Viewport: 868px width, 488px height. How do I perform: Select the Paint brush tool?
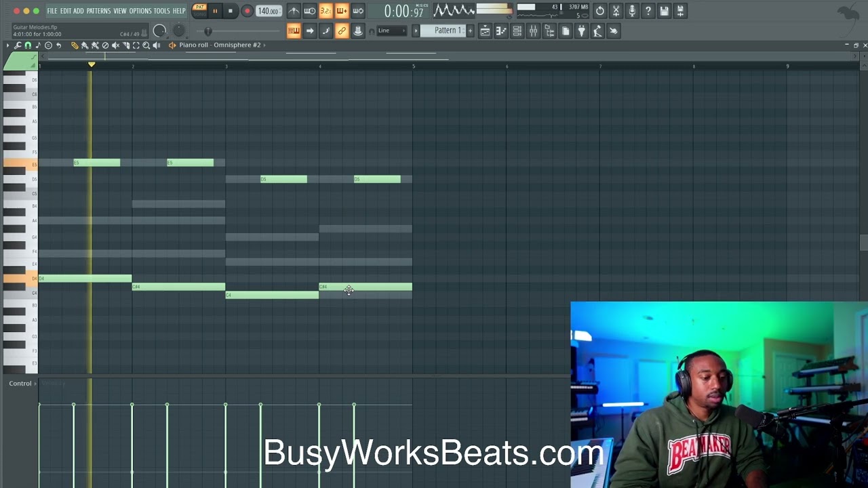(x=85, y=45)
